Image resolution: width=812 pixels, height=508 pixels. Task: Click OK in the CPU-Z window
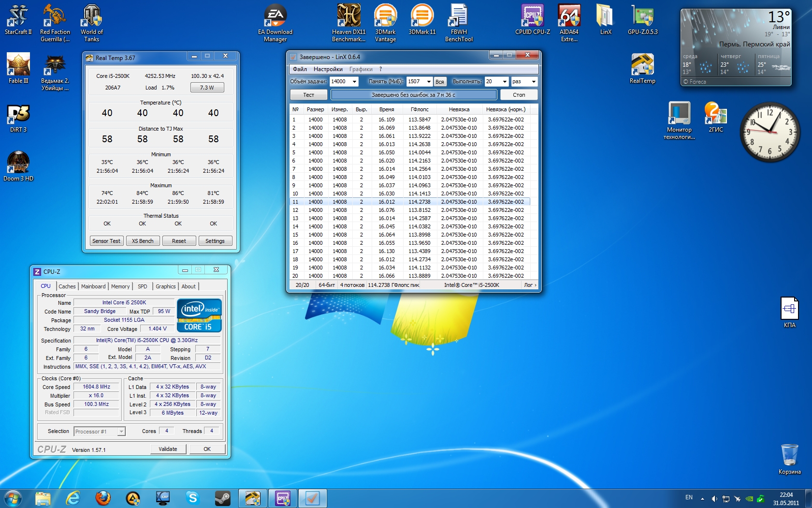207,449
